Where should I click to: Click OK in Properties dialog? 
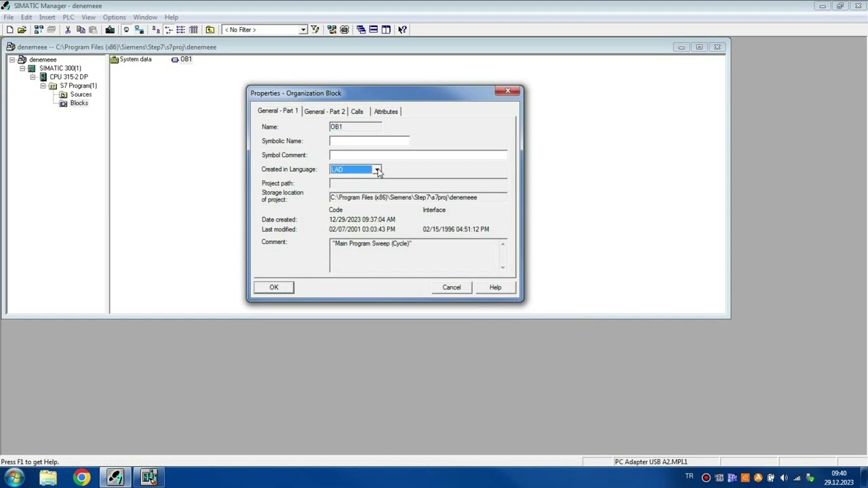point(274,287)
